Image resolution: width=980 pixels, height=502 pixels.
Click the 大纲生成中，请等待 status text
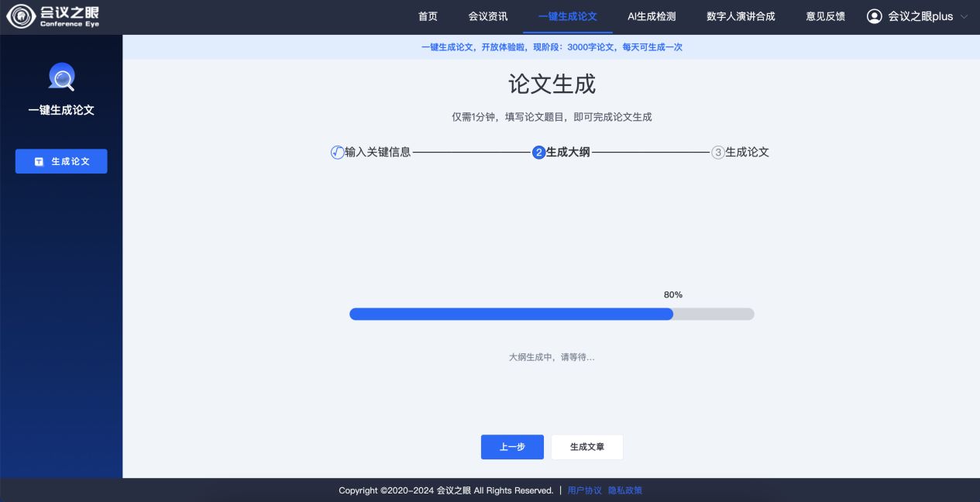click(552, 357)
